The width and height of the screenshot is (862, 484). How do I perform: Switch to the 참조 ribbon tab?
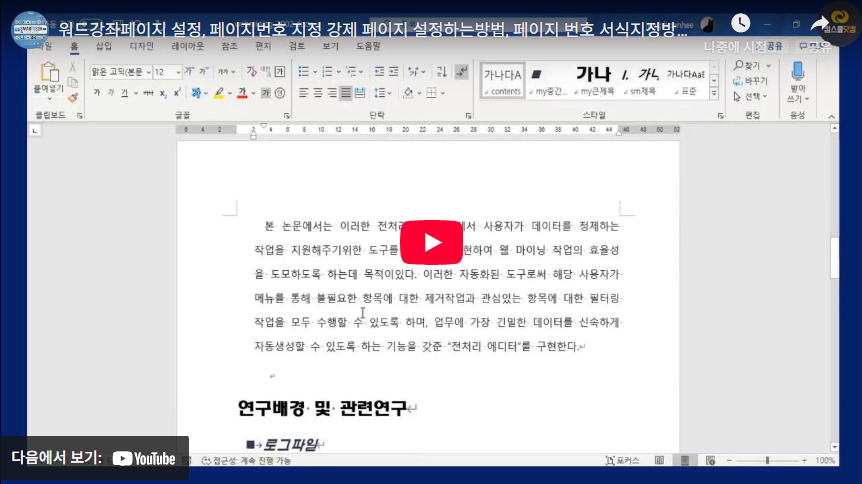click(229, 46)
